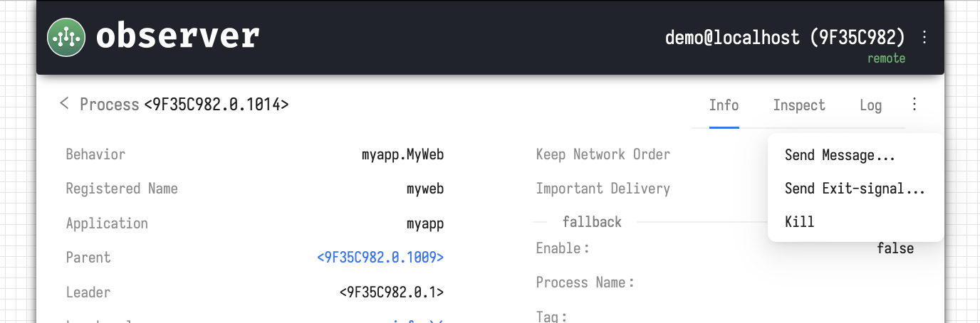Click the process actions three-dot menu icon
This screenshot has height=323, width=980.
click(914, 105)
